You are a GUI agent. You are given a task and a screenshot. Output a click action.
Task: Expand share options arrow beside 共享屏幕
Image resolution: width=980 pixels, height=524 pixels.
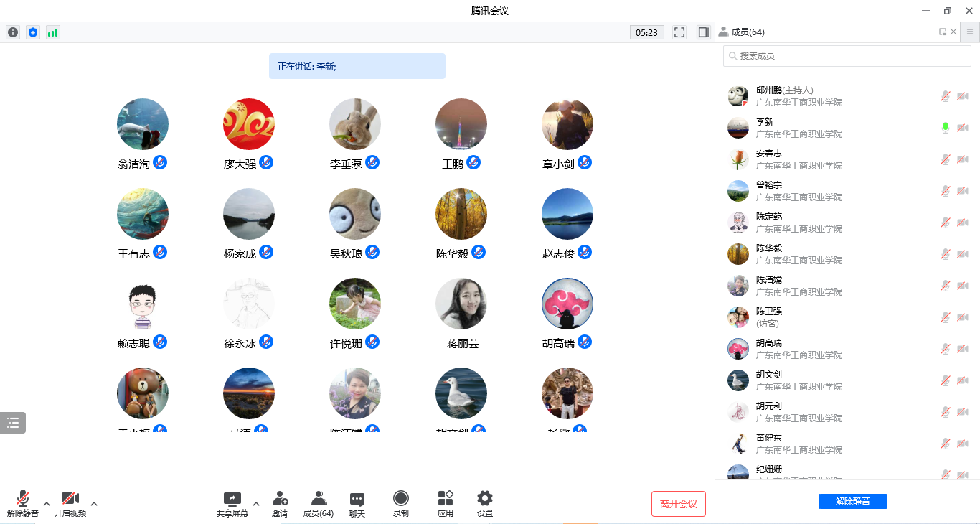256,504
